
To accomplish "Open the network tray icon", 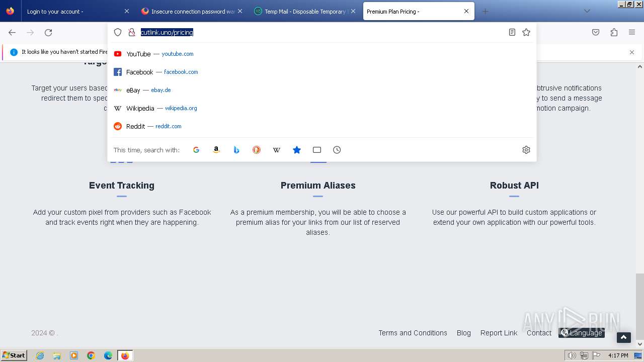I will coord(584,355).
